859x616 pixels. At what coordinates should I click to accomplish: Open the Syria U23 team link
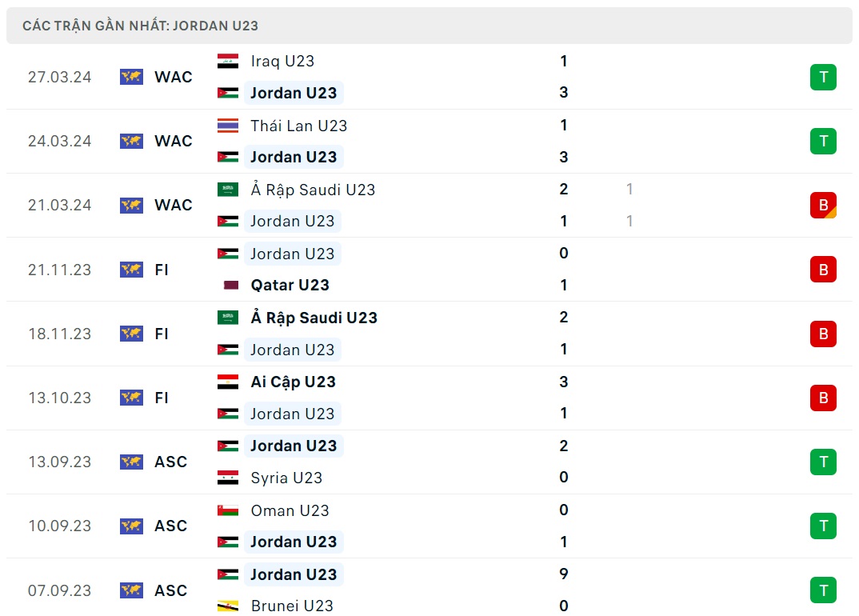(286, 478)
